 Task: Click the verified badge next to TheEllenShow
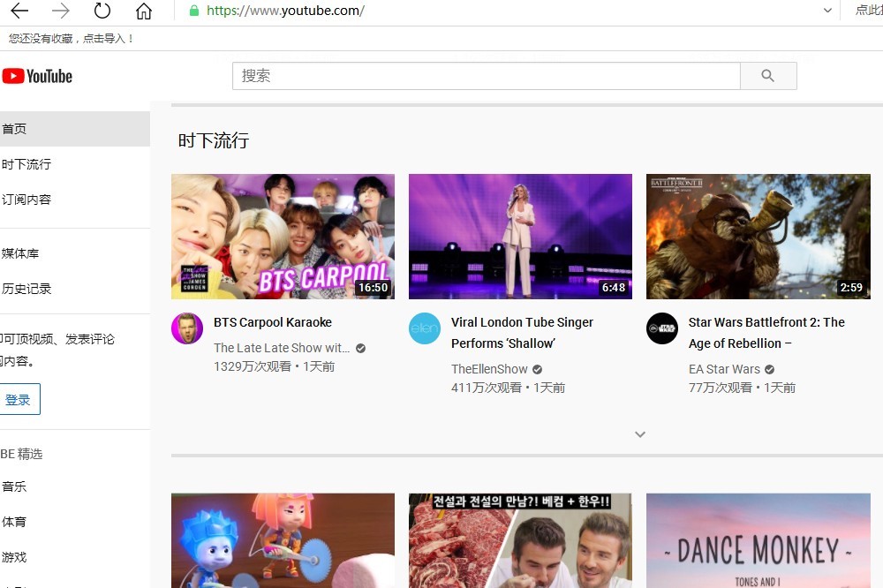click(536, 368)
